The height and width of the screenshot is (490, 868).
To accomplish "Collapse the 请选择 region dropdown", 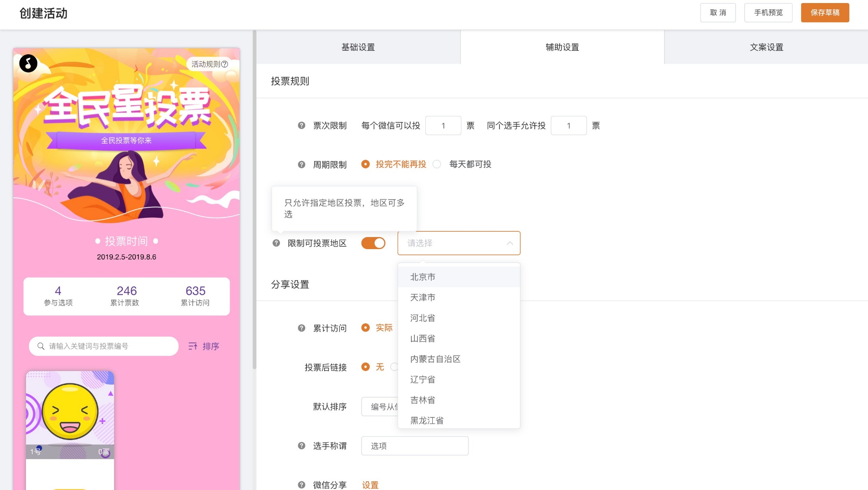I will 510,243.
